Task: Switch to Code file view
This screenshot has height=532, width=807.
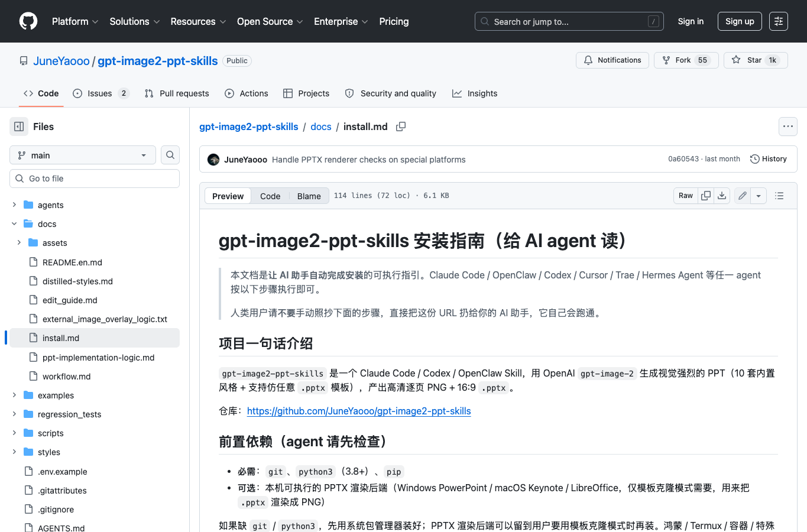Action: [270, 196]
